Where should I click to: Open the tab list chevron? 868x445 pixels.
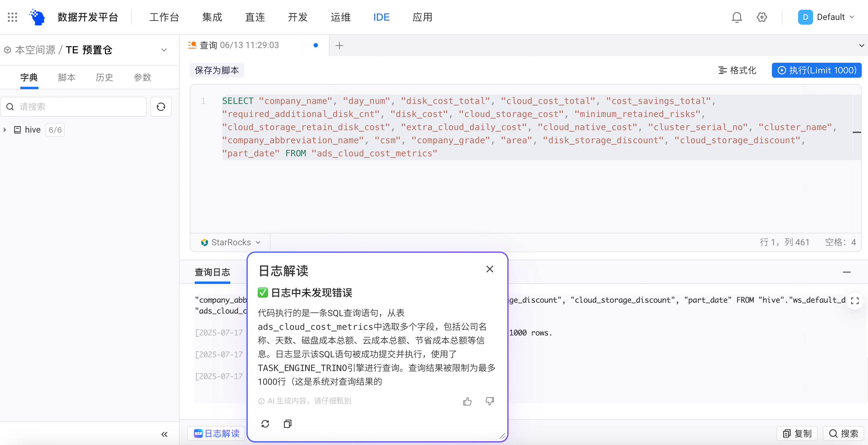(x=861, y=46)
